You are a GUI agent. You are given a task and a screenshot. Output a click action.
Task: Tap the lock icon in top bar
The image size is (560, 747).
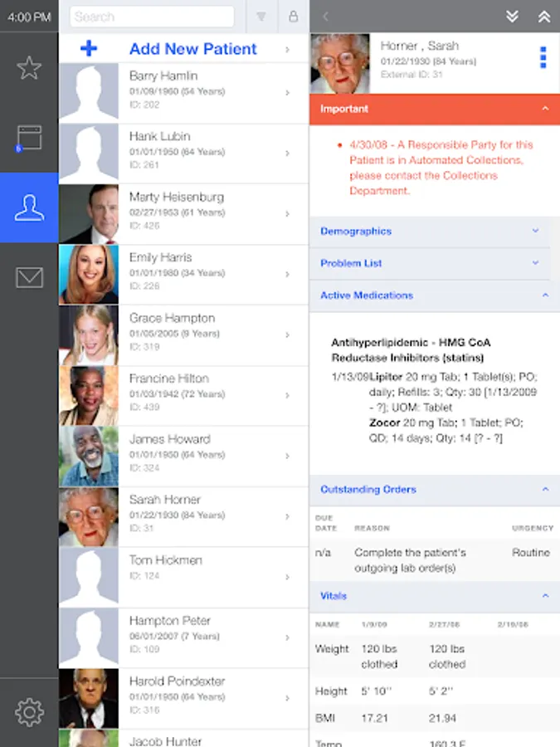[x=294, y=17]
